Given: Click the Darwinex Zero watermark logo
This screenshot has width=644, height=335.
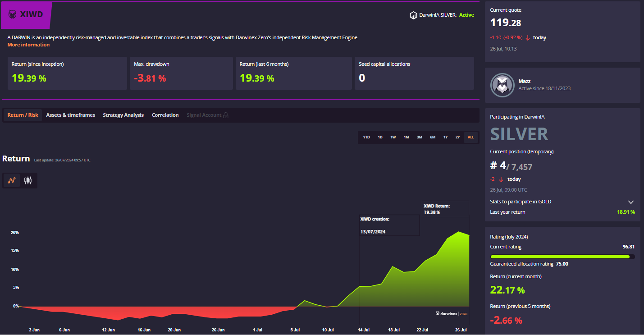Looking at the screenshot, I should [452, 313].
